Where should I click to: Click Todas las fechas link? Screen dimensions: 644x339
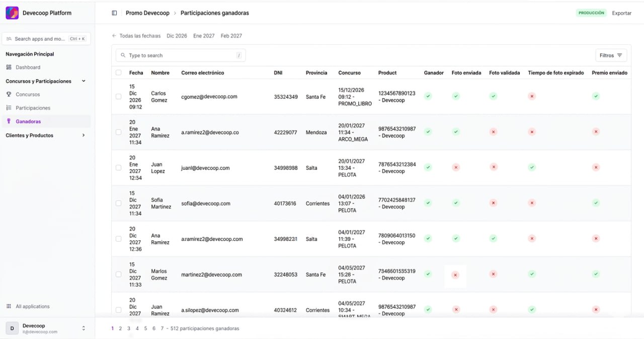point(140,36)
